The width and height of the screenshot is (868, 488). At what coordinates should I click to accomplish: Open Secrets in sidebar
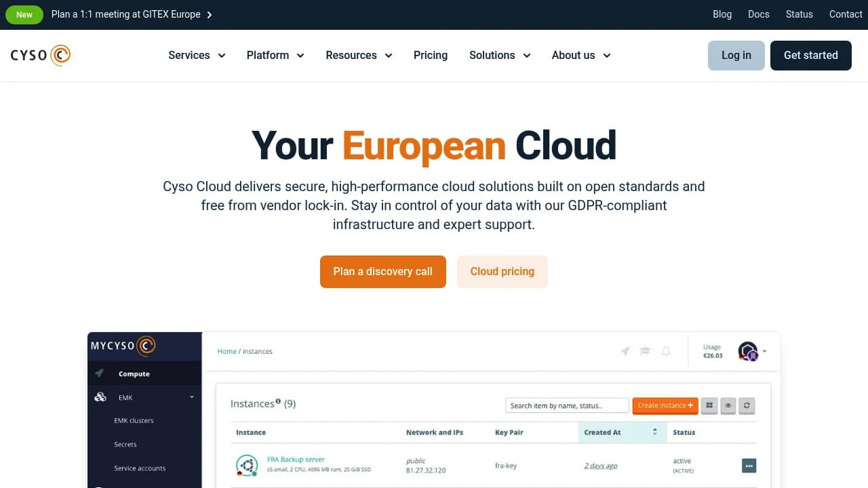point(125,445)
